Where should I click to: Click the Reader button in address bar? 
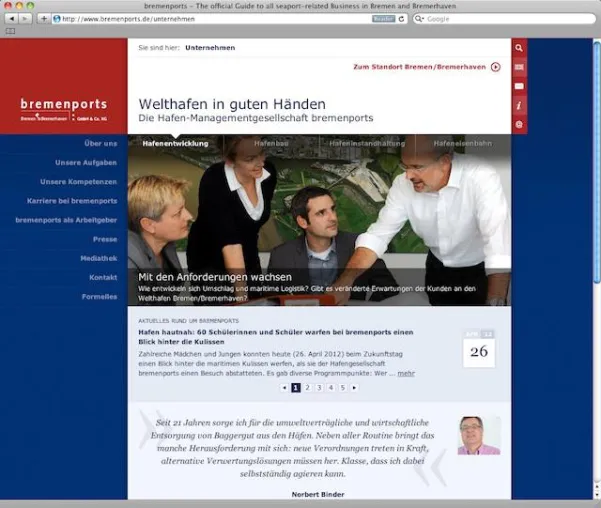383,19
